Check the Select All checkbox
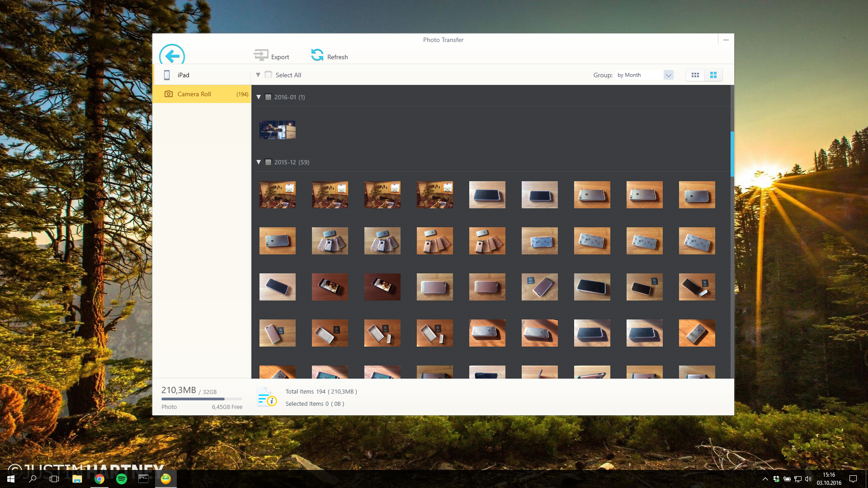The width and height of the screenshot is (868, 488). 269,75
